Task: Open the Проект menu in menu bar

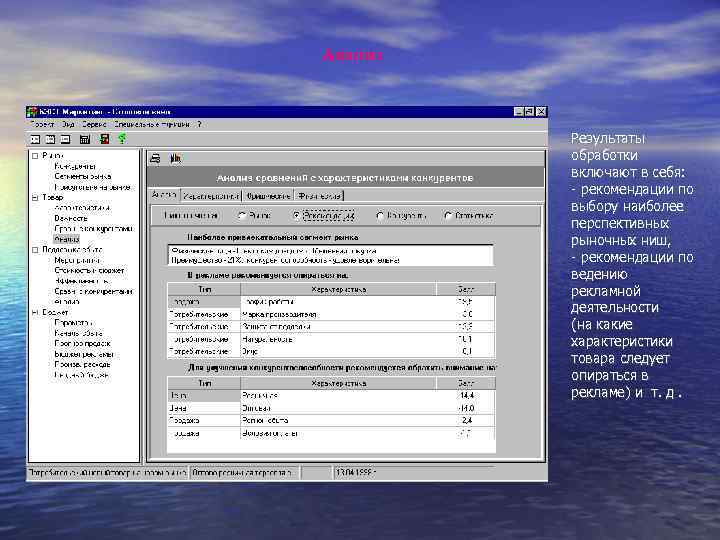Action: (42, 125)
